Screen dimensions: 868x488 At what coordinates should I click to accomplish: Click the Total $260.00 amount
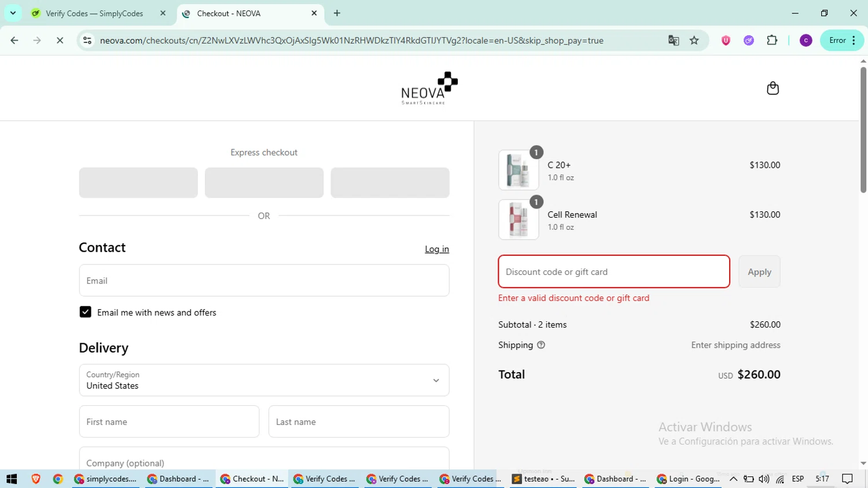[759, 375]
